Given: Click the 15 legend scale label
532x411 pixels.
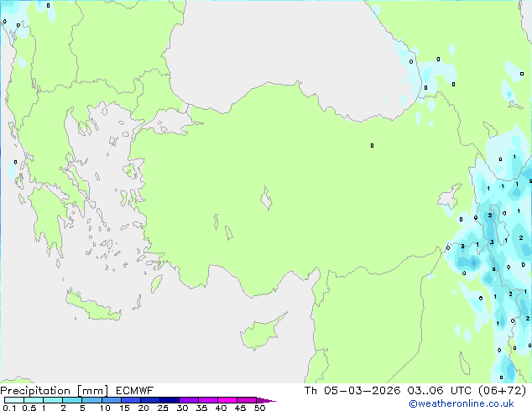Looking at the screenshot, I should point(124,408).
